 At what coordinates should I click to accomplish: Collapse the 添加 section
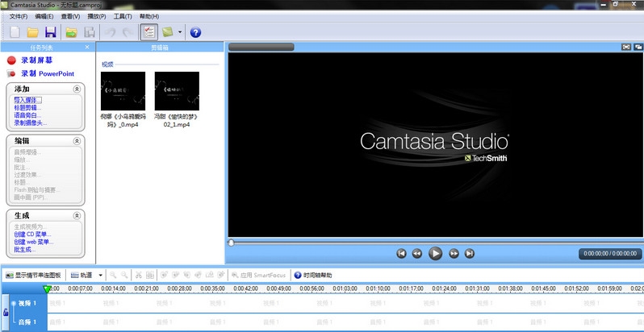(77, 89)
